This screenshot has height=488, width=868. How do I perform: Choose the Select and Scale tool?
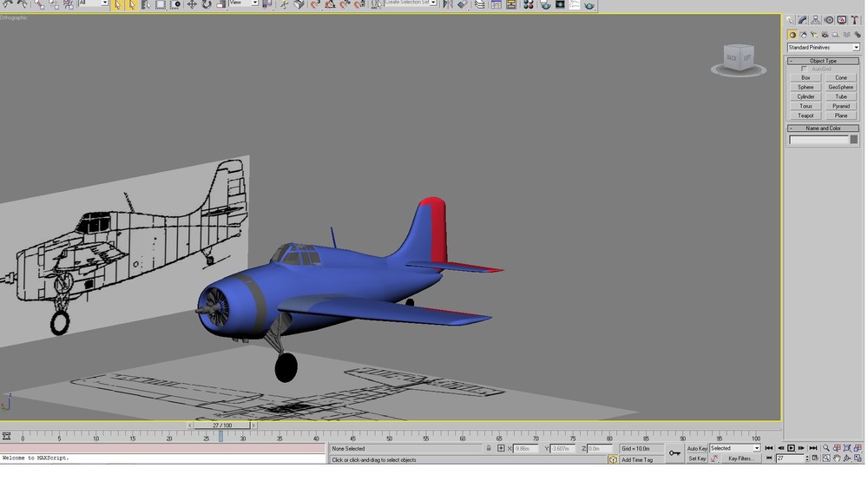point(220,4)
